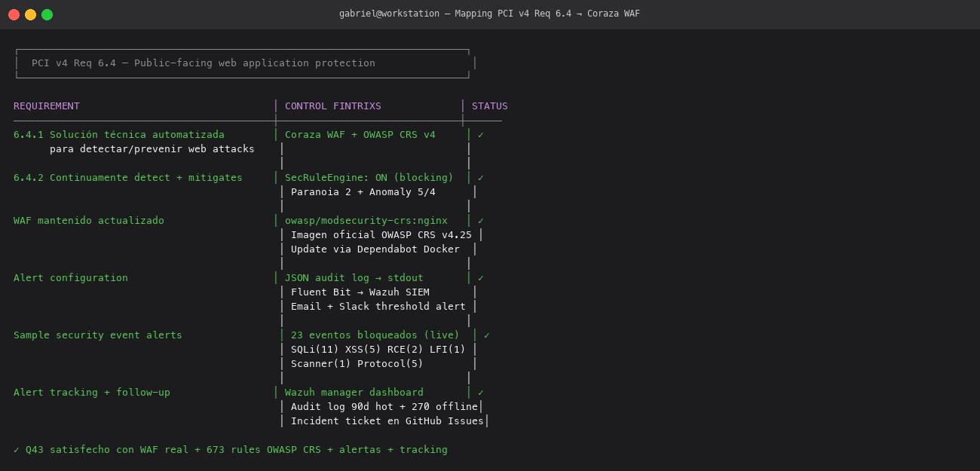Screen dimensions: 980x471
Task: Click checkmark on the 23 eventos bloqueados row
Action: point(487,335)
